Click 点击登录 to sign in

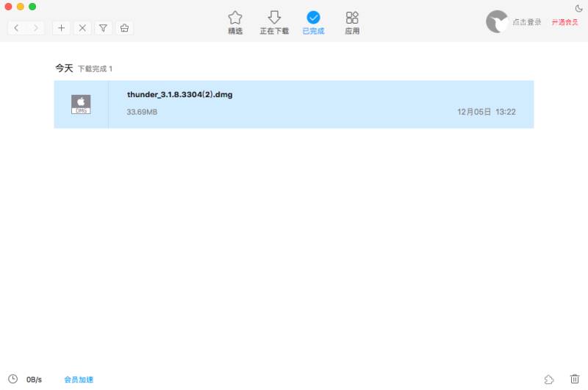pyautogui.click(x=527, y=22)
